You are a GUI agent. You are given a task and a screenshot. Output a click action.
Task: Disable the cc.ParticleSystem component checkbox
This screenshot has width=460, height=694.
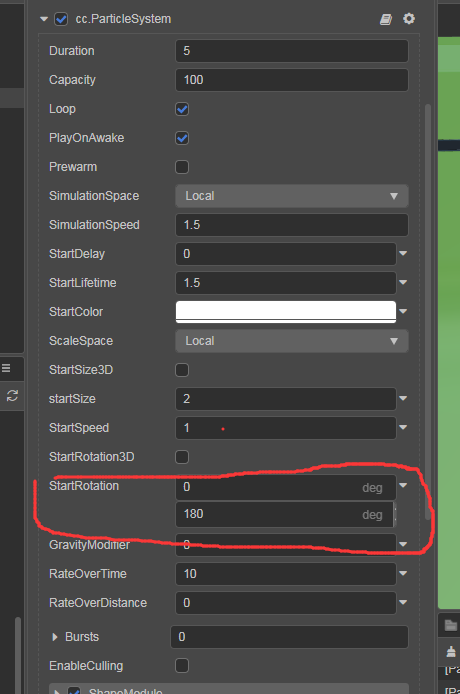coord(61,19)
